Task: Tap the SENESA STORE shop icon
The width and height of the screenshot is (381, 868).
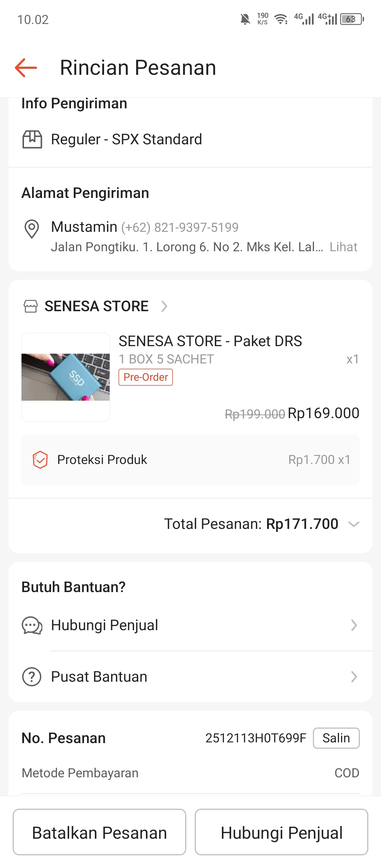Action: click(x=31, y=306)
